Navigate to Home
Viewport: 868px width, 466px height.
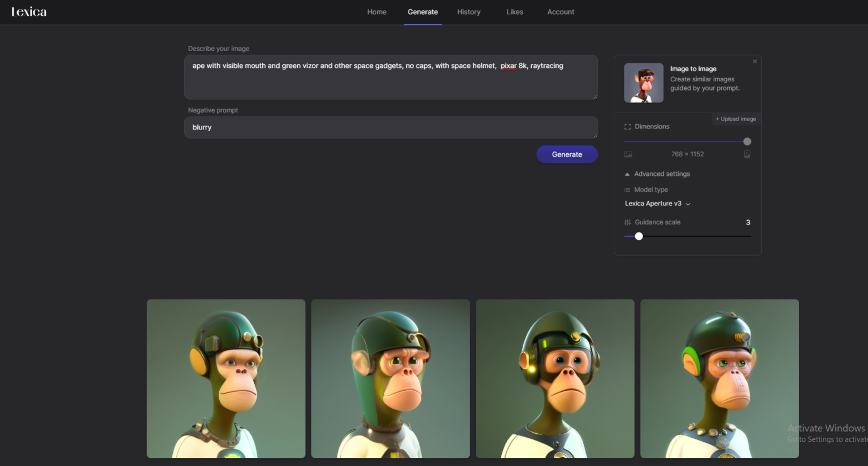(x=376, y=12)
